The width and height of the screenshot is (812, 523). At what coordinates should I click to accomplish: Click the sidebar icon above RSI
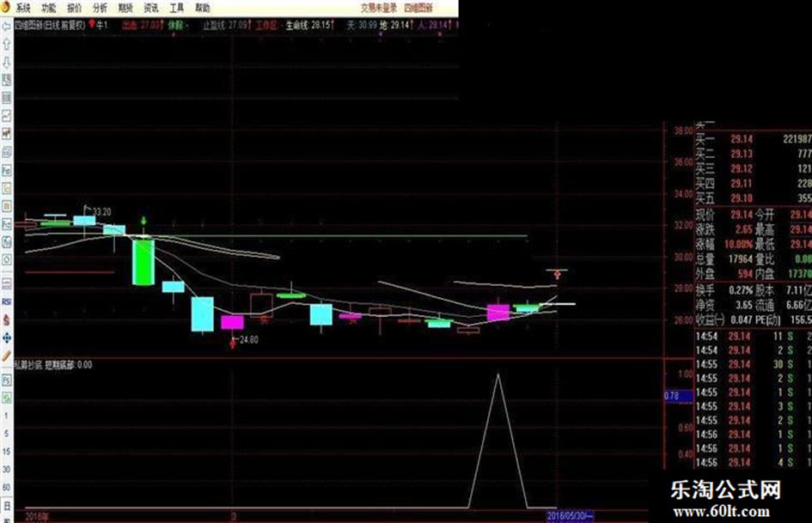tap(6, 283)
